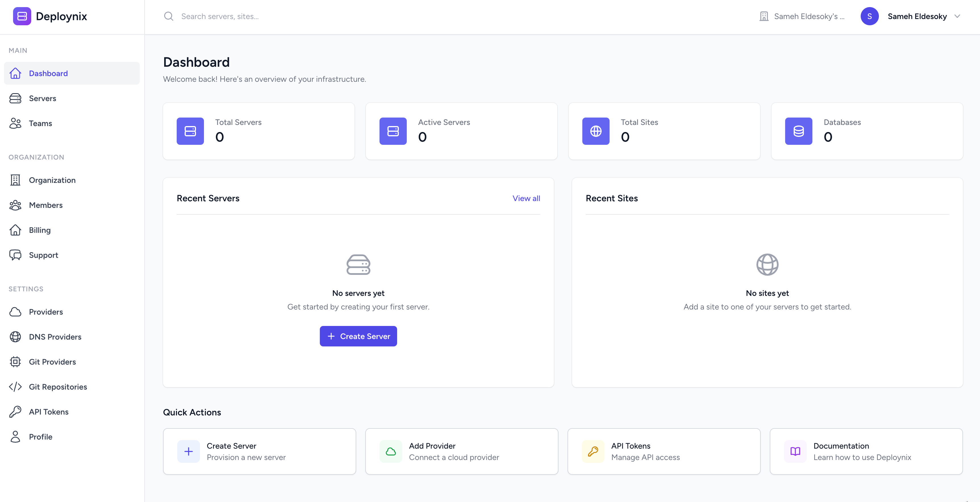980x502 pixels.
Task: Select the Profile sidebar entry
Action: pos(40,437)
